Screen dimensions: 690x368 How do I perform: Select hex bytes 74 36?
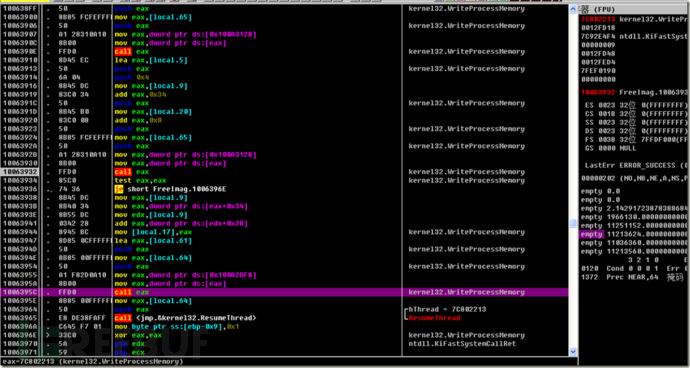pyautogui.click(x=68, y=189)
